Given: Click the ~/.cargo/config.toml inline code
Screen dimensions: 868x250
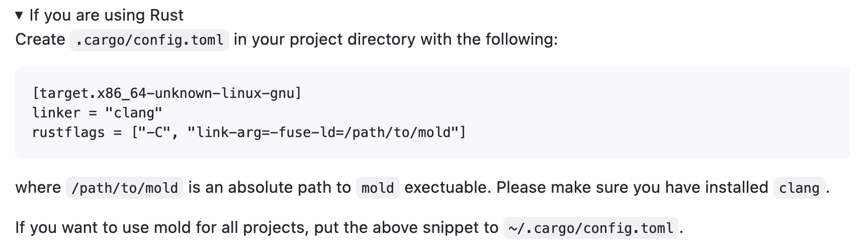Looking at the screenshot, I should pyautogui.click(x=591, y=228).
